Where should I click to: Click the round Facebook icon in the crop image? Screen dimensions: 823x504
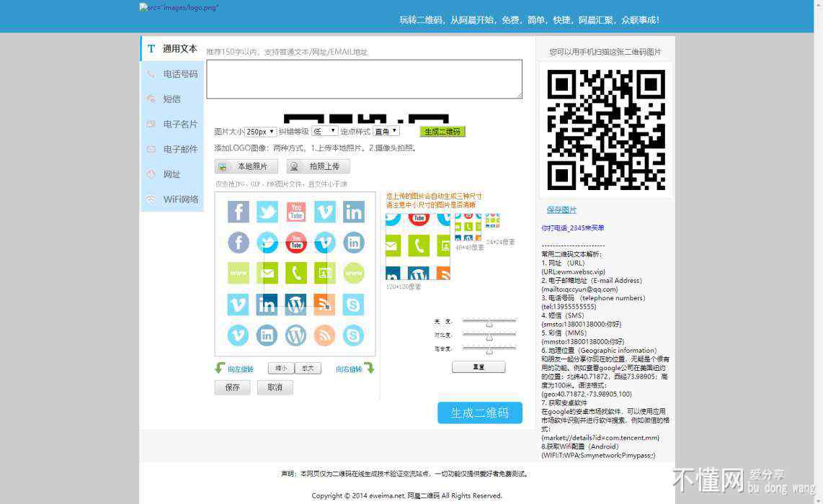[x=239, y=243]
